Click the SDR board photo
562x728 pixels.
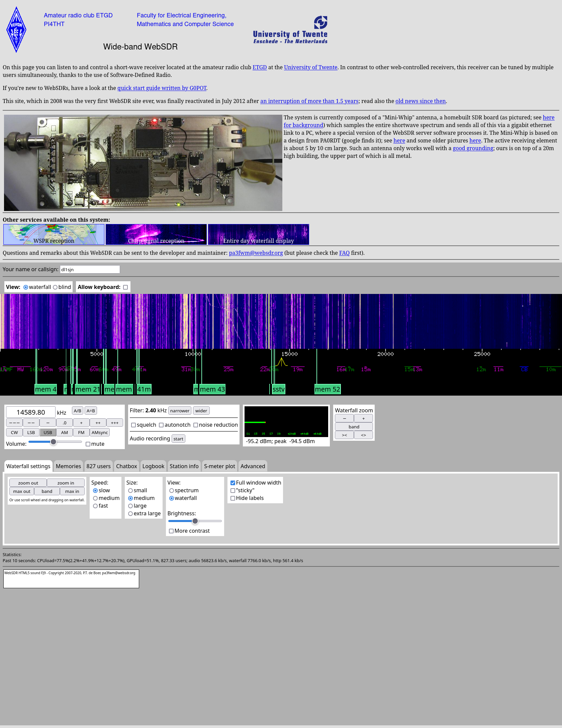[x=143, y=163]
